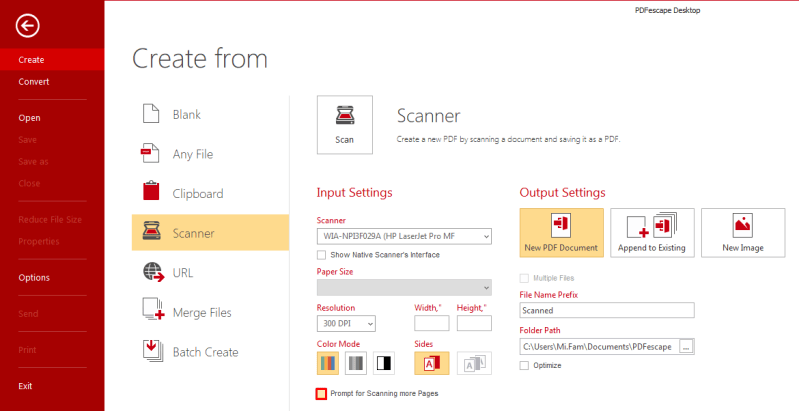The image size is (799, 411).
Task: Open the Resolution 300 DPI dropdown
Action: click(x=346, y=323)
